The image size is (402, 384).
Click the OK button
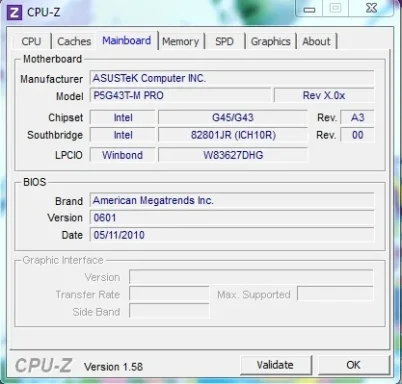[353, 365]
